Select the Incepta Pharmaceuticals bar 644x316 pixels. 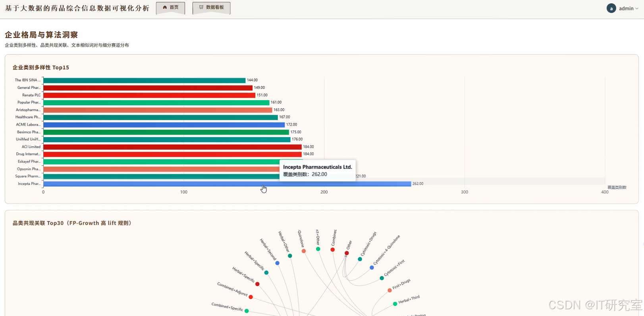click(x=227, y=184)
